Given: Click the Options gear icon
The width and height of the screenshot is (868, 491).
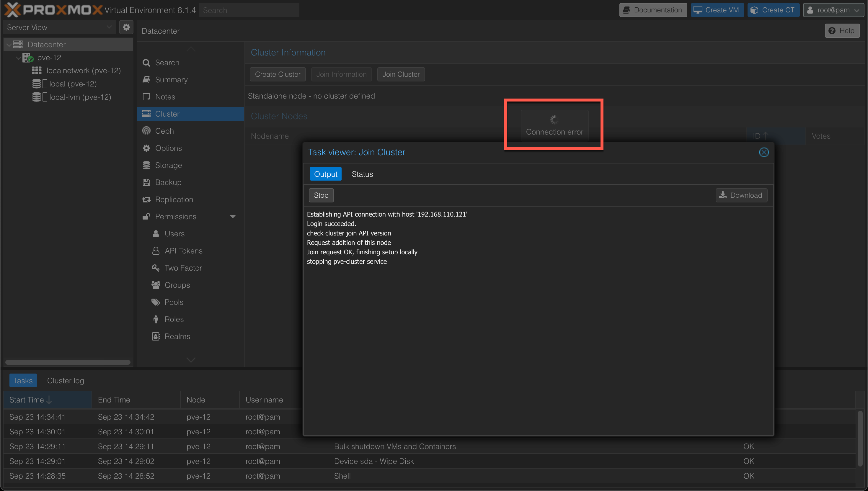Looking at the screenshot, I should pos(146,148).
